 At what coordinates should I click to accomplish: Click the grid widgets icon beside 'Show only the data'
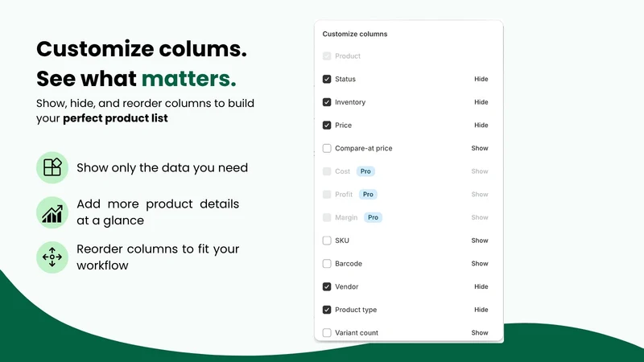coord(52,167)
